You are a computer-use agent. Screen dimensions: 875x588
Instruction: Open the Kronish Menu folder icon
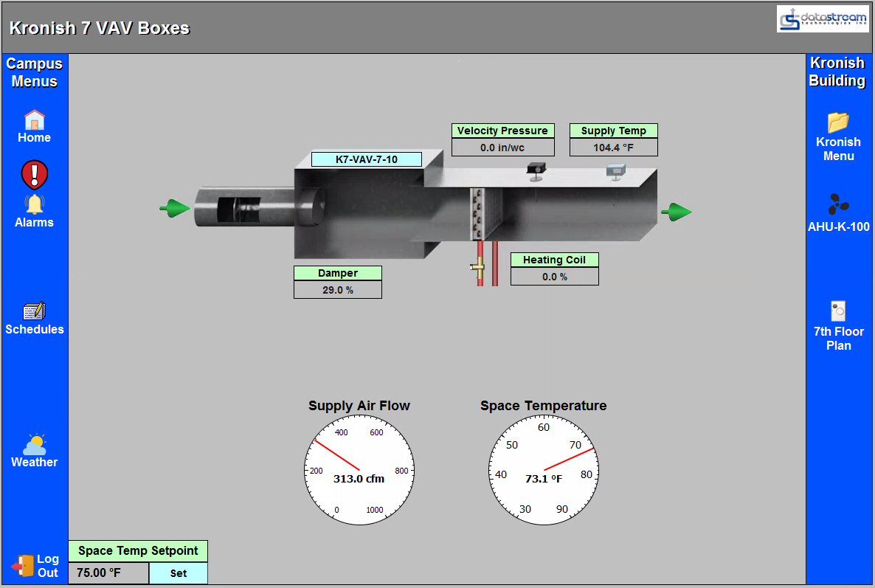pyautogui.click(x=838, y=122)
